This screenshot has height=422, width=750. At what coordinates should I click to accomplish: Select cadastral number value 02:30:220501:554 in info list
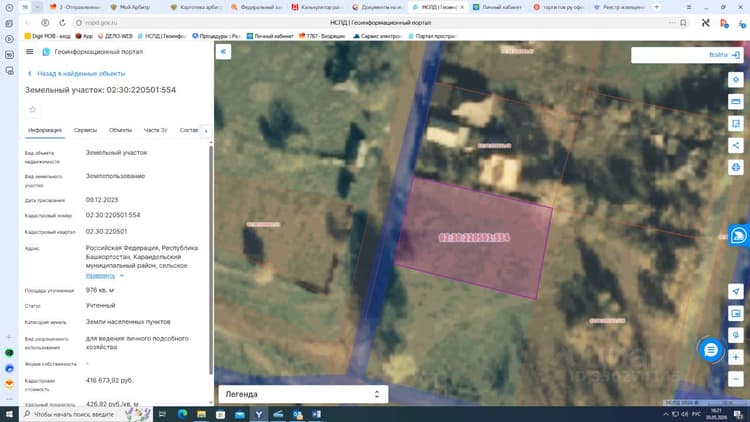click(x=113, y=215)
